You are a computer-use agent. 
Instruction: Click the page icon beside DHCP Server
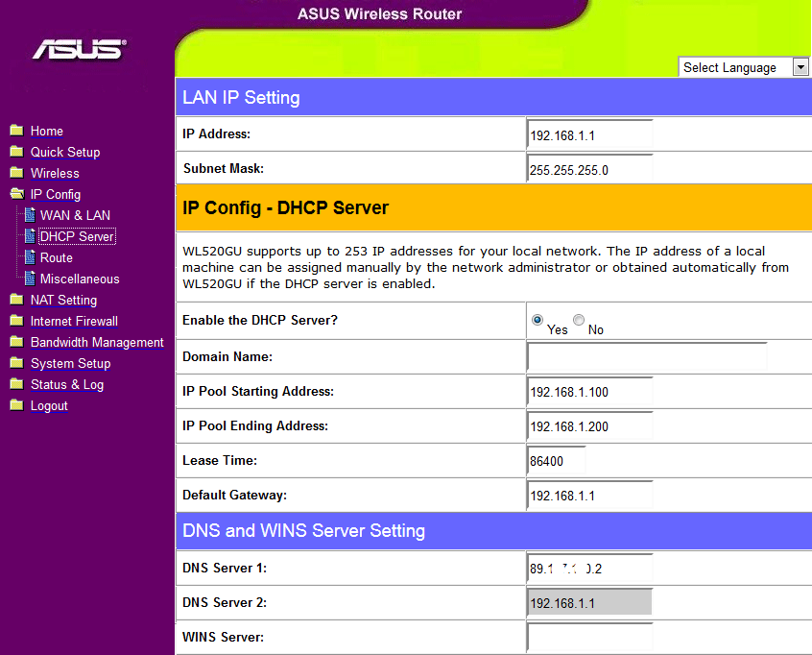(x=30, y=235)
